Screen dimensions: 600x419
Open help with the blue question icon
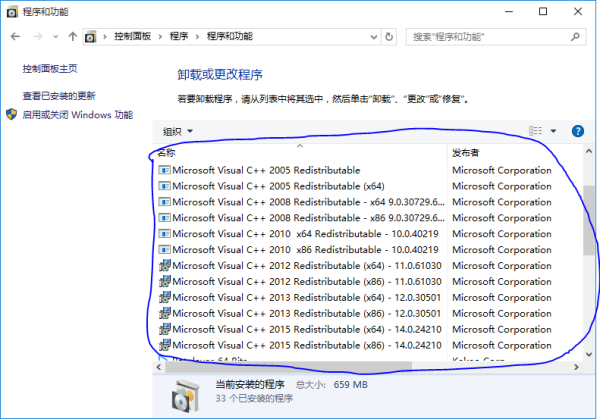coord(577,131)
